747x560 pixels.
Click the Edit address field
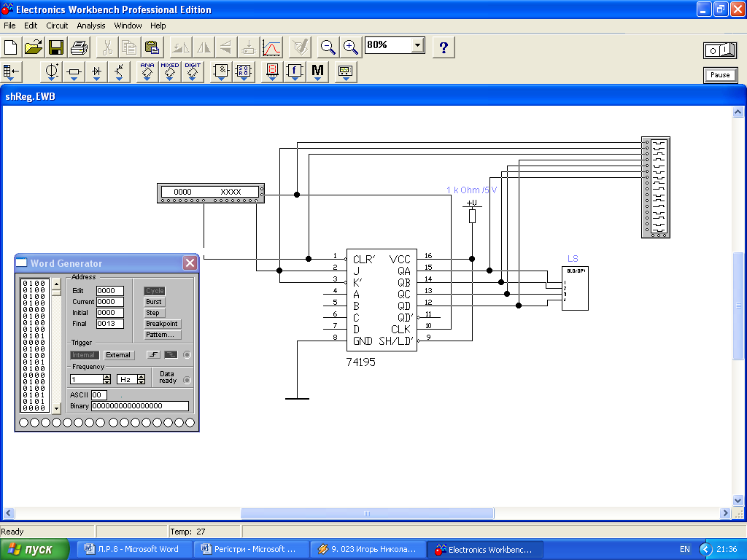109,290
